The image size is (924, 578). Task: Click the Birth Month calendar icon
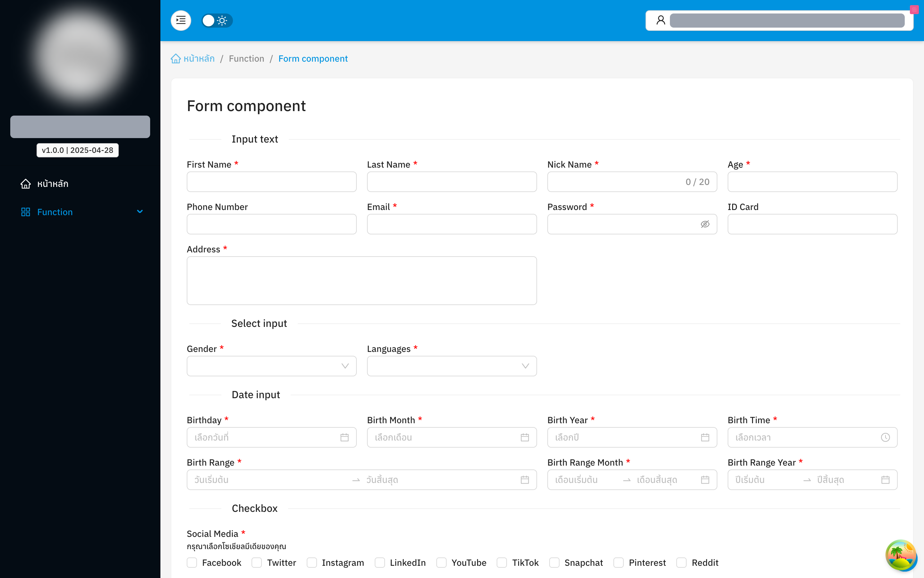(525, 437)
